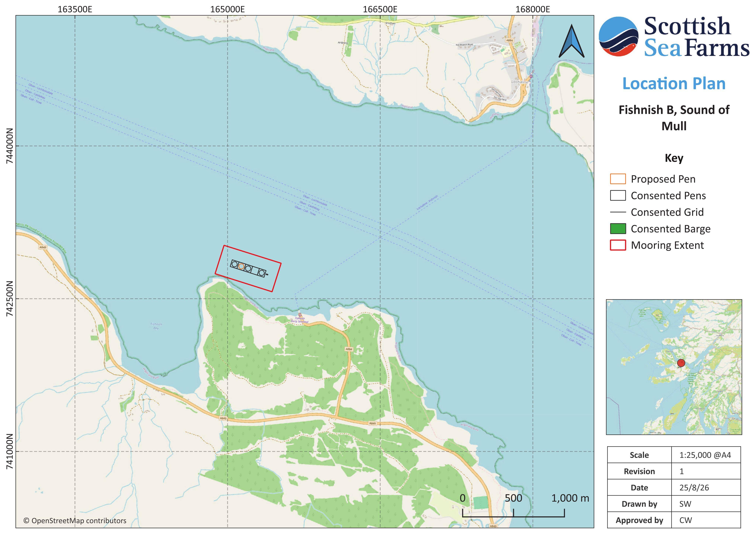
Task: Click the Consented Pens legend box
Action: 618,195
